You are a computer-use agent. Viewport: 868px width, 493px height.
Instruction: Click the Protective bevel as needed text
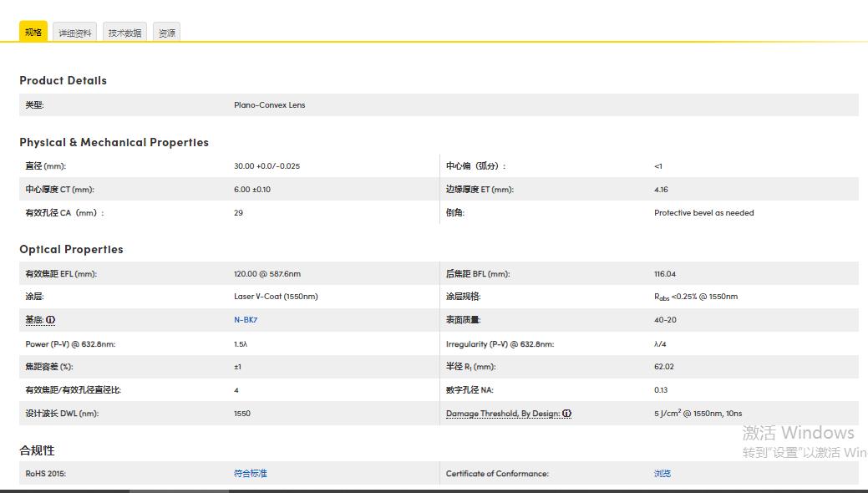[703, 213]
